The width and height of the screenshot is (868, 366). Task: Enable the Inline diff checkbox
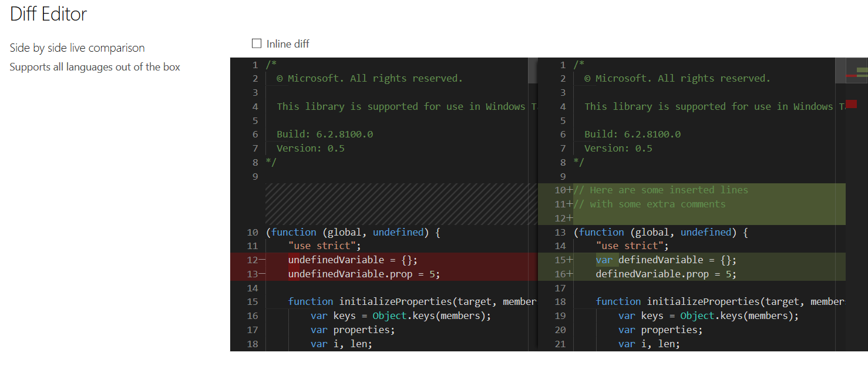pyautogui.click(x=256, y=43)
